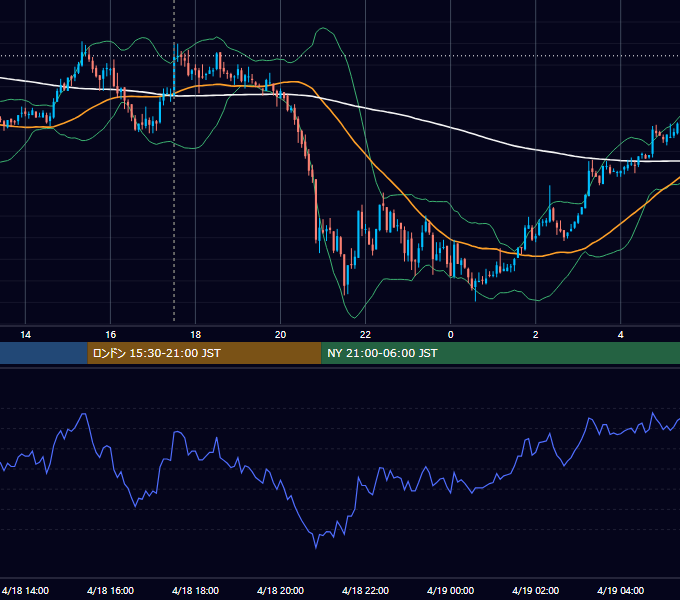Click the upper Bollinger band peak near 21:00
Viewport: 680px width, 600px height.
pyautogui.click(x=323, y=28)
